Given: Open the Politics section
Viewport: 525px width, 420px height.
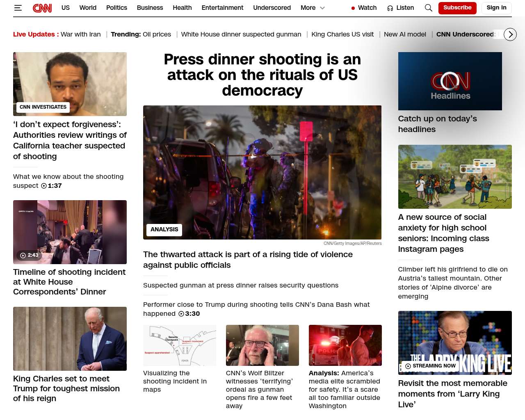Looking at the screenshot, I should pyautogui.click(x=116, y=8).
